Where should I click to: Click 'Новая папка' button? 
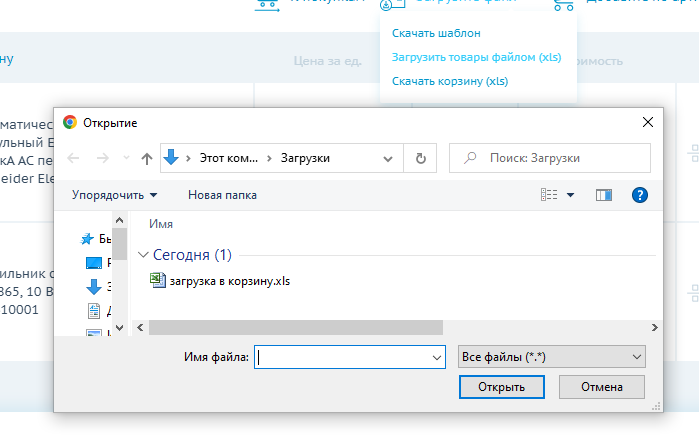(x=222, y=195)
